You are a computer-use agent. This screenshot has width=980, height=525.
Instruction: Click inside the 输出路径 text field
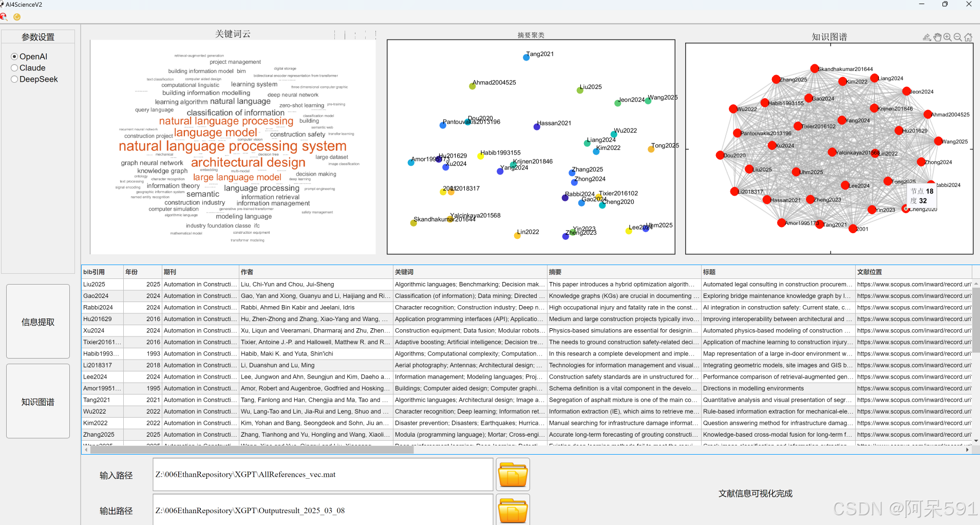(322, 510)
